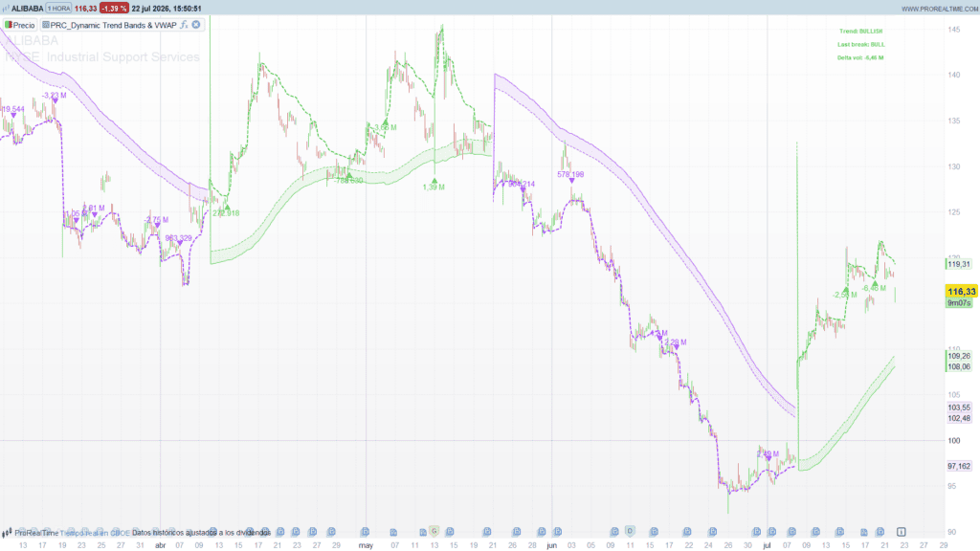Click the green up-arrow signal labeled 272.918
This screenshot has width=980, height=551.
coord(228,207)
